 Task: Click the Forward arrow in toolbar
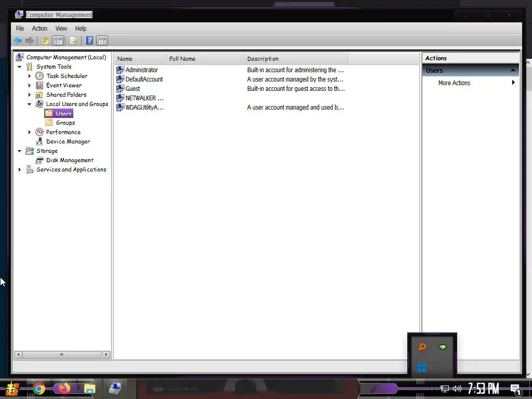click(x=30, y=41)
